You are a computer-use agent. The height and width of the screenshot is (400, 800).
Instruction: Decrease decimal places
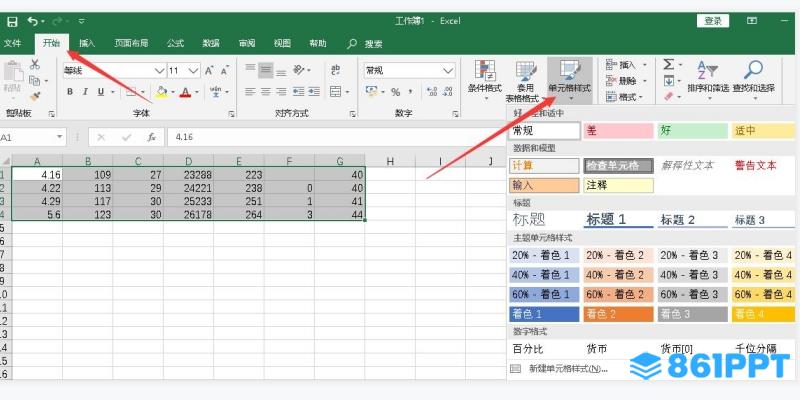tap(447, 92)
